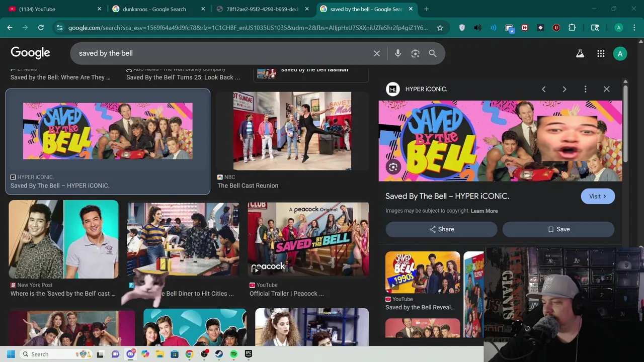Save the previewed image
The image size is (644, 362).
pos(558,229)
